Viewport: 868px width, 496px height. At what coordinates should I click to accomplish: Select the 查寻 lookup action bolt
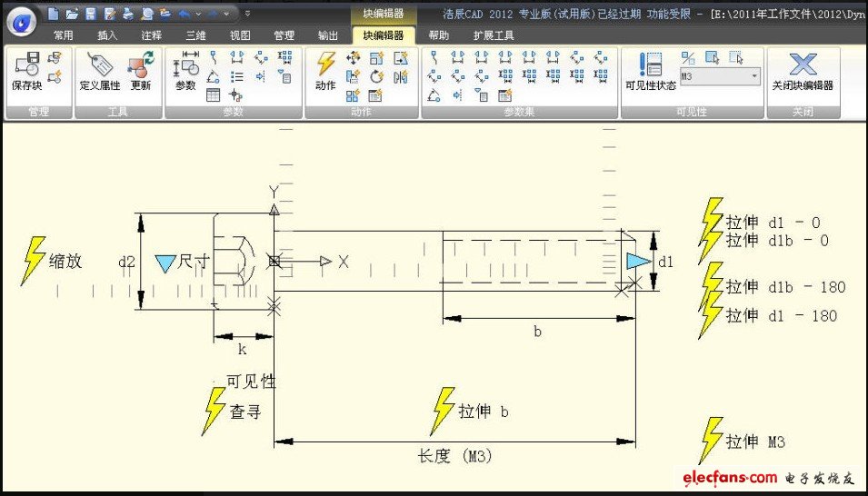(214, 411)
